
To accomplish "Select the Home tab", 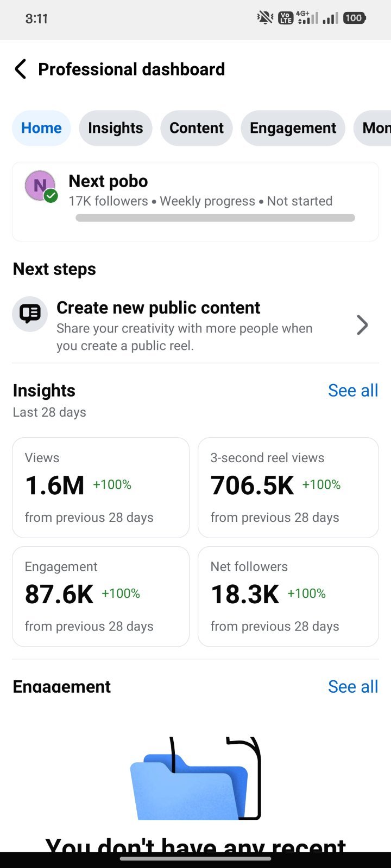I will click(41, 128).
